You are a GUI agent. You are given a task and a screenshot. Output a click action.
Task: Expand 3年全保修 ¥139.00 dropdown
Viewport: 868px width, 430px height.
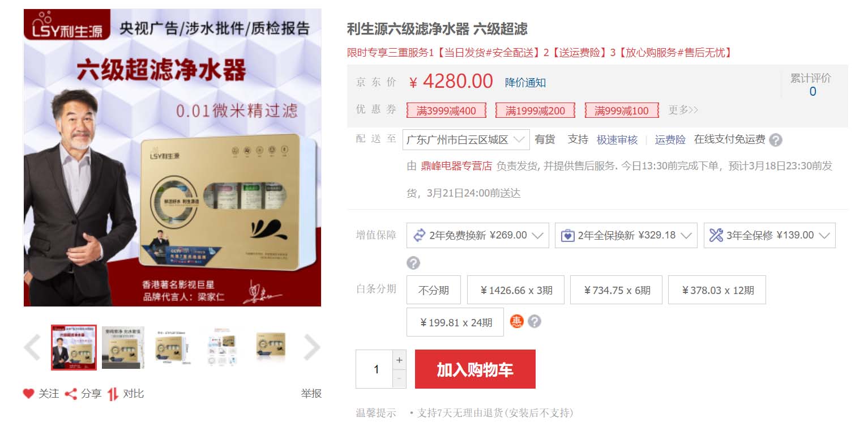[769, 235]
